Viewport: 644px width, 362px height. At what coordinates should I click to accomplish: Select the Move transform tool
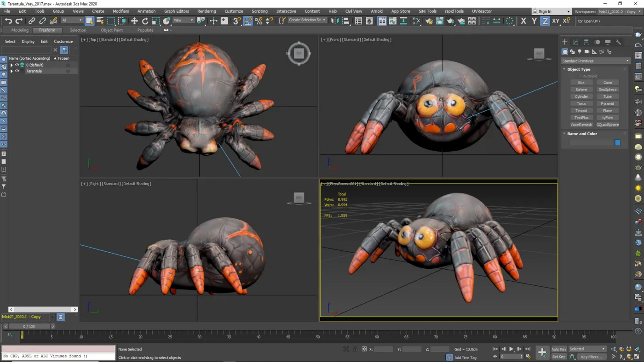[x=134, y=21]
